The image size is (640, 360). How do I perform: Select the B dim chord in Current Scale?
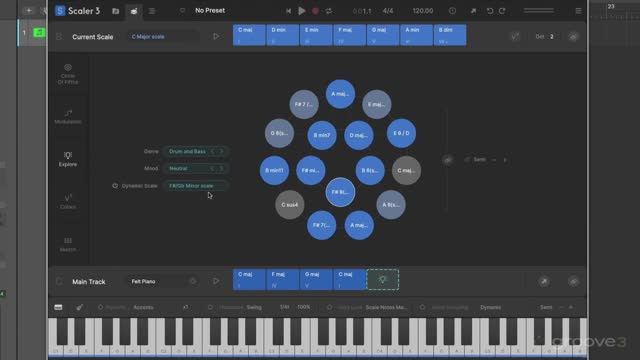(450, 35)
